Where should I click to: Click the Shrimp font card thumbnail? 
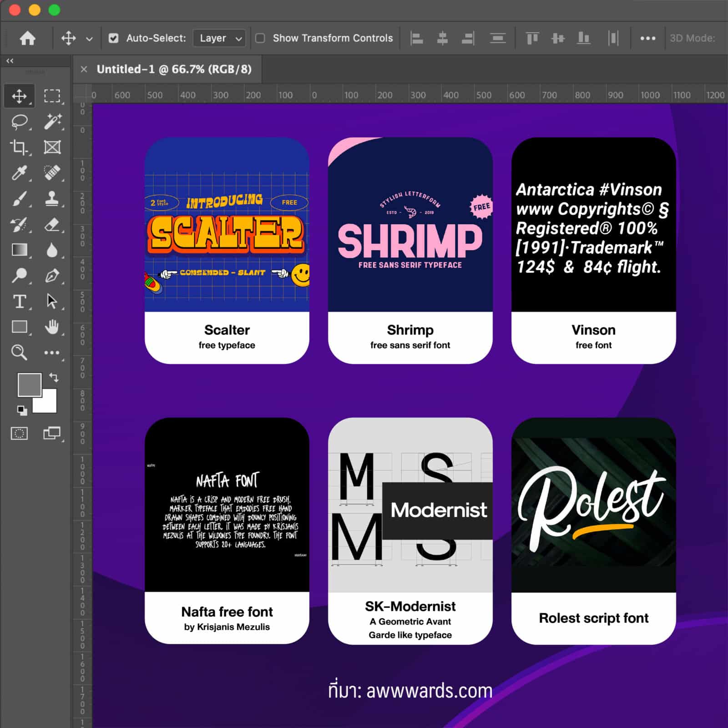pyautogui.click(x=410, y=225)
